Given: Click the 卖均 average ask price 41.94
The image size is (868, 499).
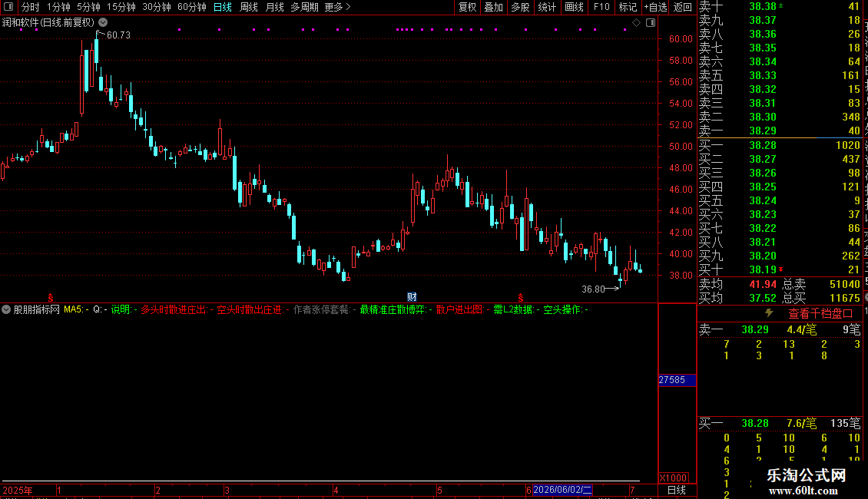Looking at the screenshot, I should click(x=763, y=284).
